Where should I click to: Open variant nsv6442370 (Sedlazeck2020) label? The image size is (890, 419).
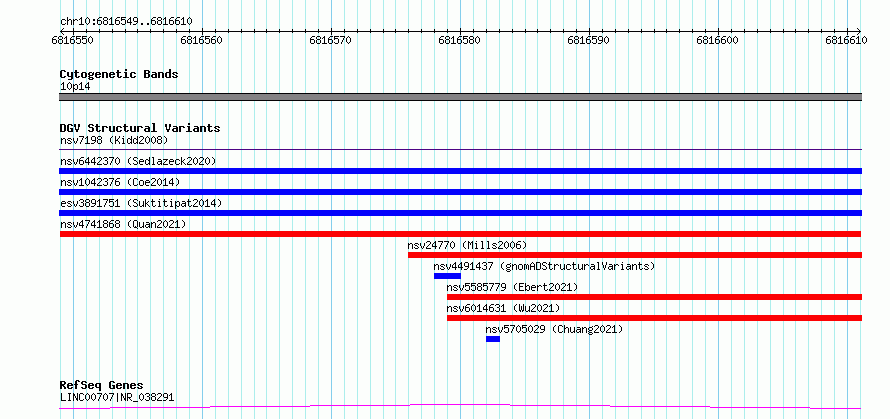pos(138,161)
